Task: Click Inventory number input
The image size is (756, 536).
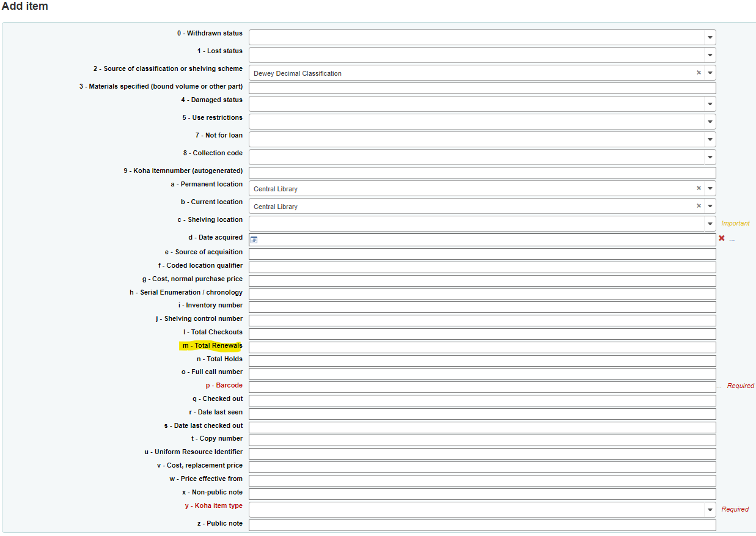Action: point(482,307)
